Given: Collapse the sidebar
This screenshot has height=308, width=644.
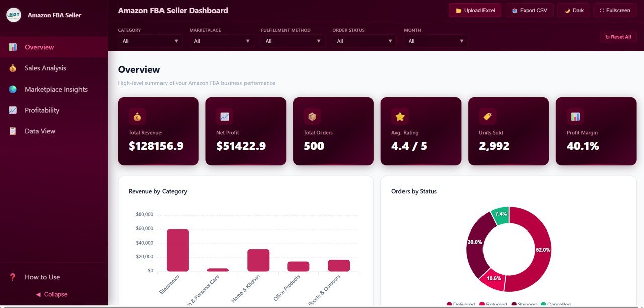Looking at the screenshot, I should 51,294.
